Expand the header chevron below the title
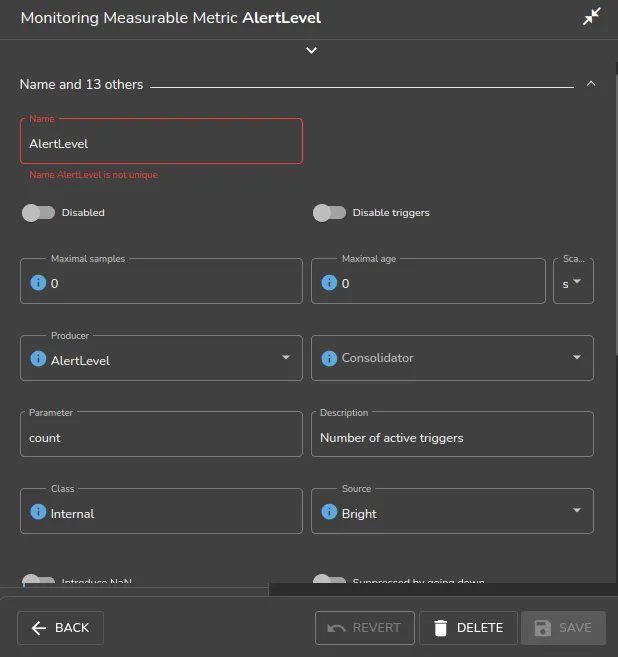This screenshot has width=618, height=657. coord(311,50)
